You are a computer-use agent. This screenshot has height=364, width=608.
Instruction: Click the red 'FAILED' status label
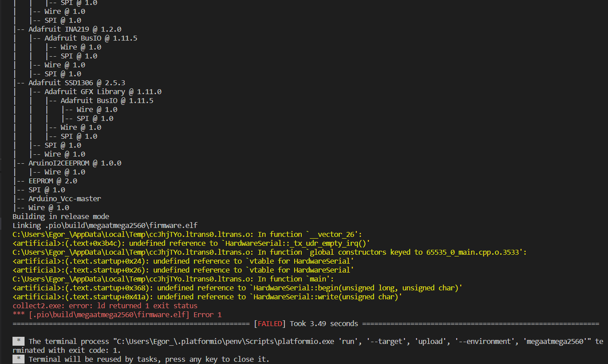point(270,323)
